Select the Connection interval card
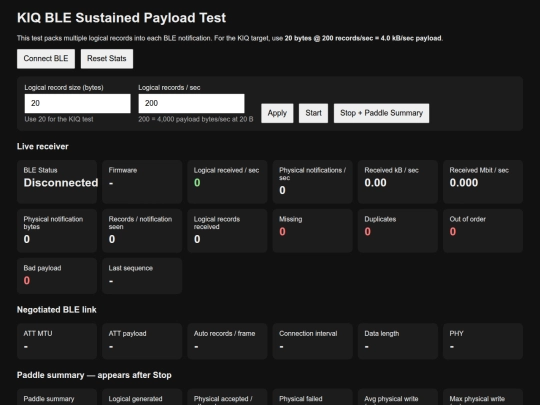 tap(313, 341)
